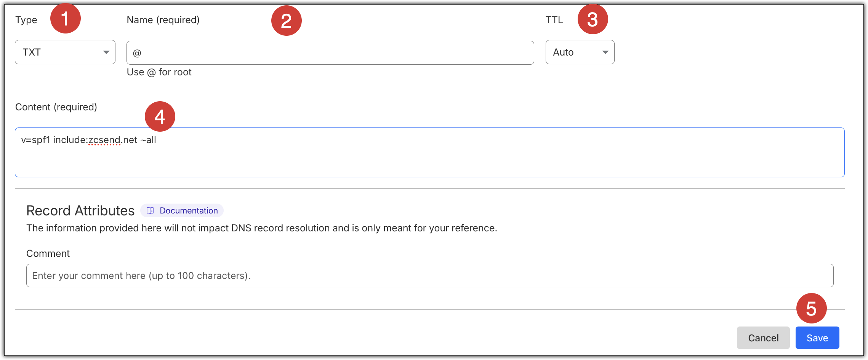Click the book icon beside Documentation

(x=150, y=210)
